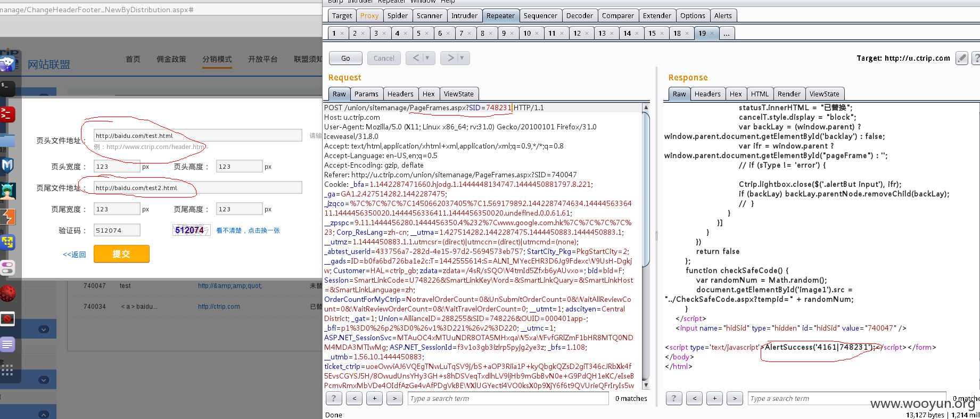
Task: Switch to the Proxy tab
Action: click(x=369, y=15)
